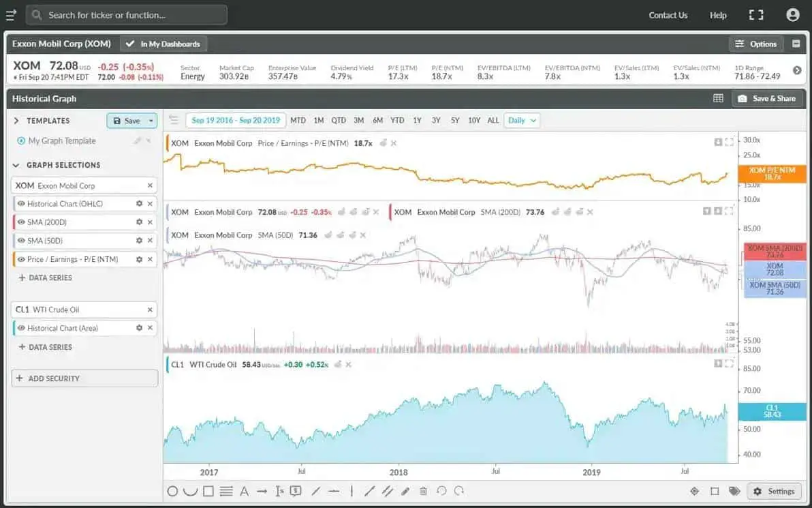The width and height of the screenshot is (812, 508).
Task: Open chart Settings button
Action: (775, 492)
